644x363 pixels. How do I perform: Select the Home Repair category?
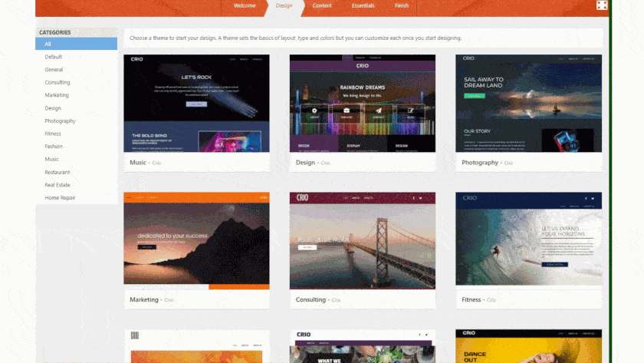pos(60,198)
